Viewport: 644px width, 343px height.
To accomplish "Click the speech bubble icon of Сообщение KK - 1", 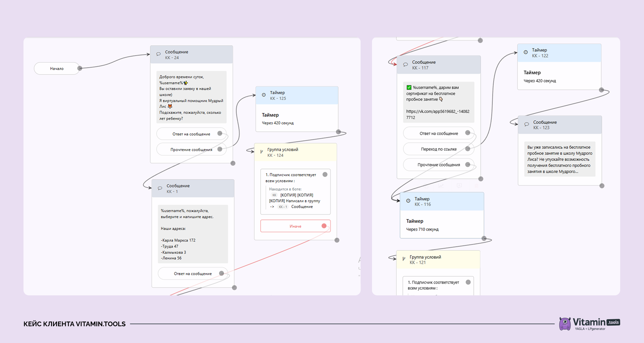I will point(160,188).
